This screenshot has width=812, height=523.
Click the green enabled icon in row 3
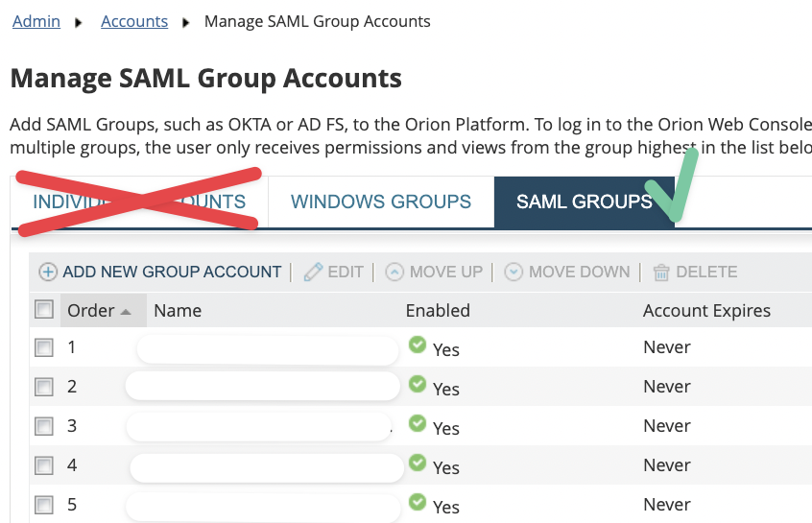[418, 424]
